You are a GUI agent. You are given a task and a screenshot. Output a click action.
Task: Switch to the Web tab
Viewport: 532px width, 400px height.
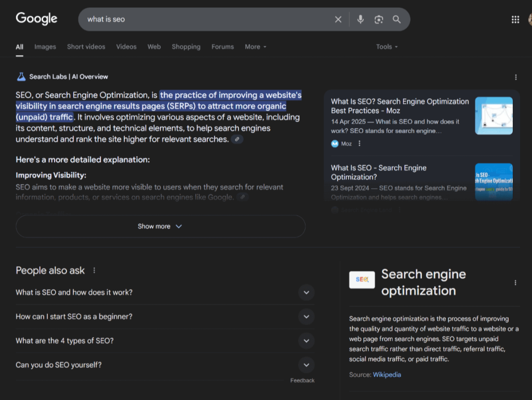(x=154, y=47)
